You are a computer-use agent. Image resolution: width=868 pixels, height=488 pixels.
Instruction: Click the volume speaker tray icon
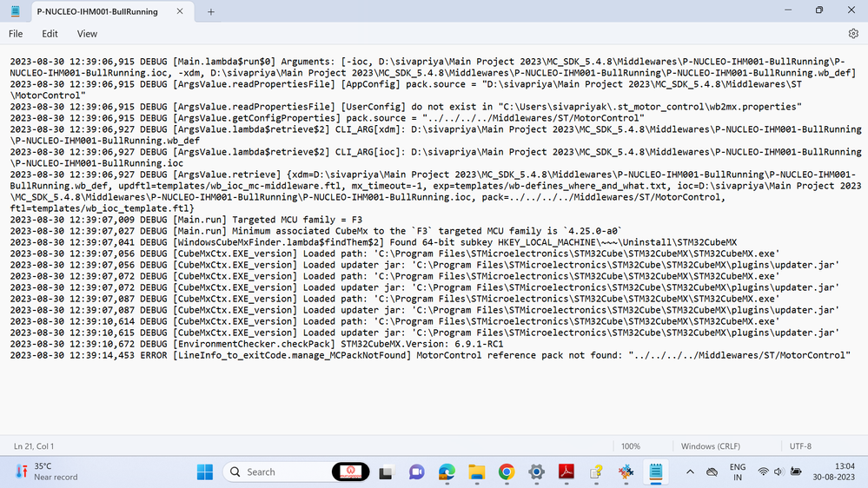click(x=779, y=472)
